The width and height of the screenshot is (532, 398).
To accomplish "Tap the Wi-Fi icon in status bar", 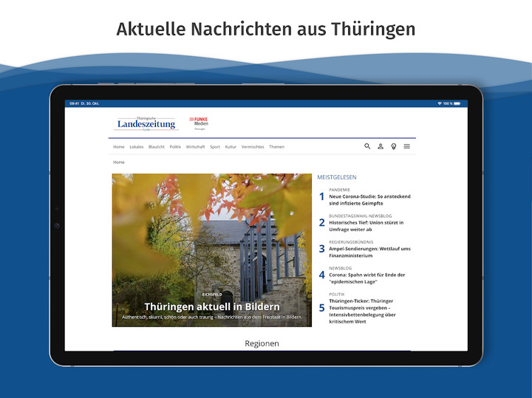I will 439,103.
